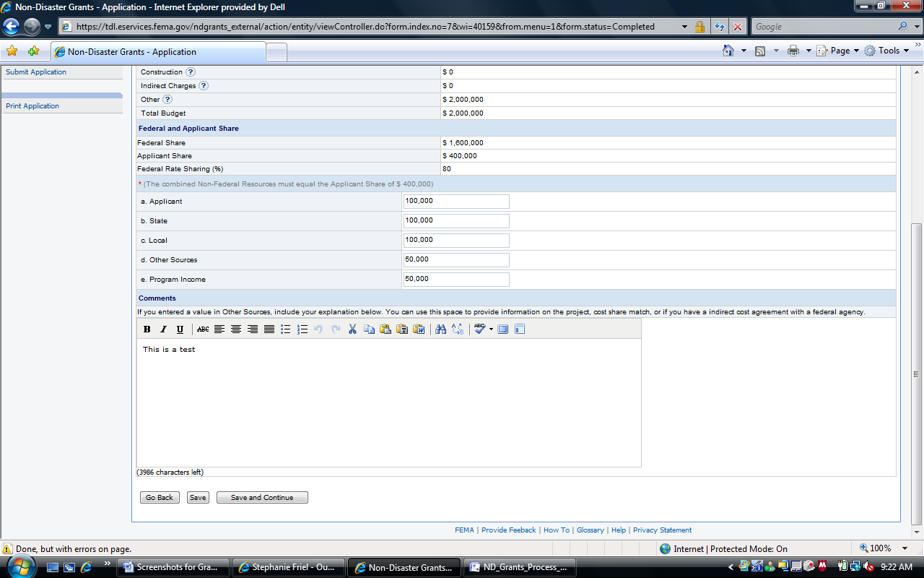Apply strikethrough to comment text
Viewport: 924px width, 578px height.
tap(203, 329)
